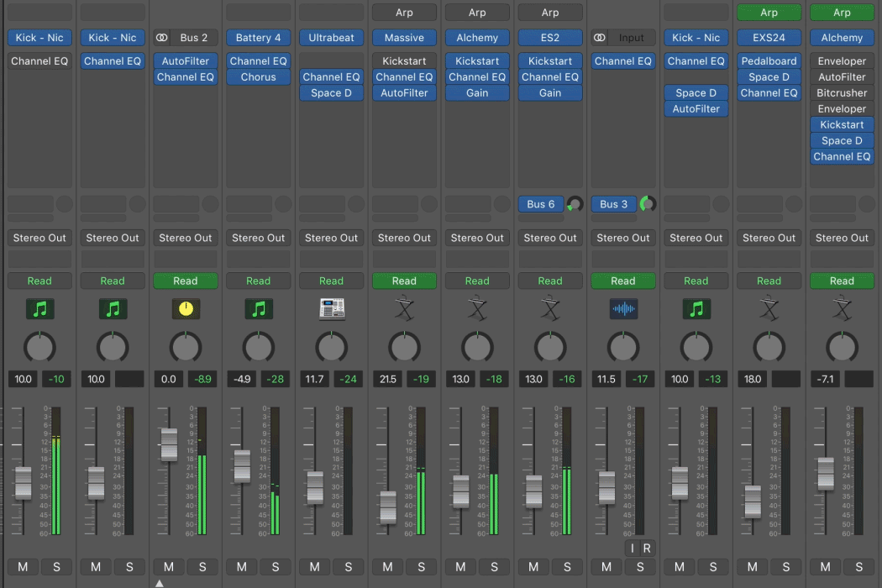The height and width of the screenshot is (588, 882).
Task: Enable input monitoring on Input channel
Action: point(633,548)
